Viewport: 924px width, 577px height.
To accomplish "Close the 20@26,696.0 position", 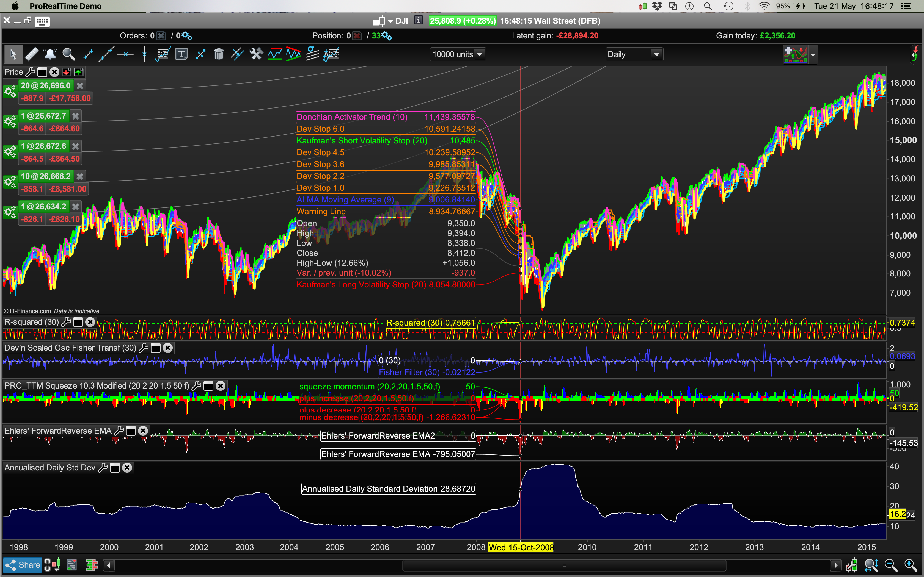I will tap(80, 86).
